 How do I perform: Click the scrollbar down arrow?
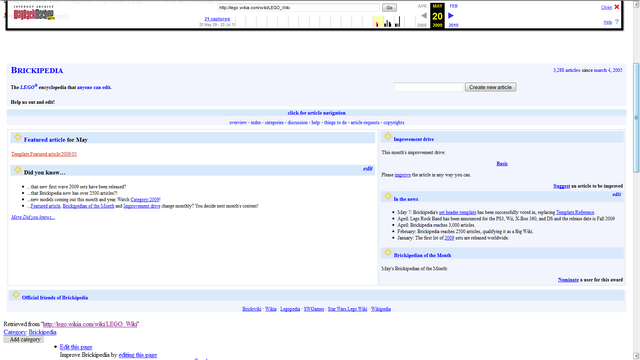click(x=636, y=356)
